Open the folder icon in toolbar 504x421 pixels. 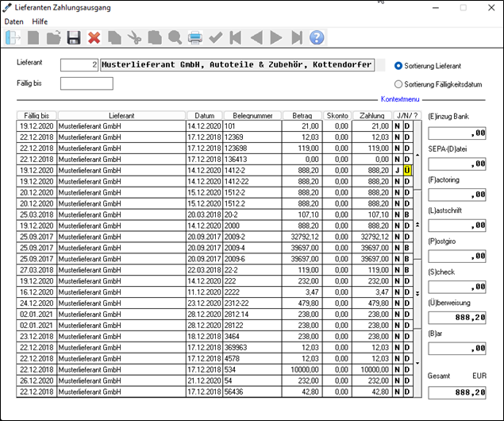[x=53, y=37]
